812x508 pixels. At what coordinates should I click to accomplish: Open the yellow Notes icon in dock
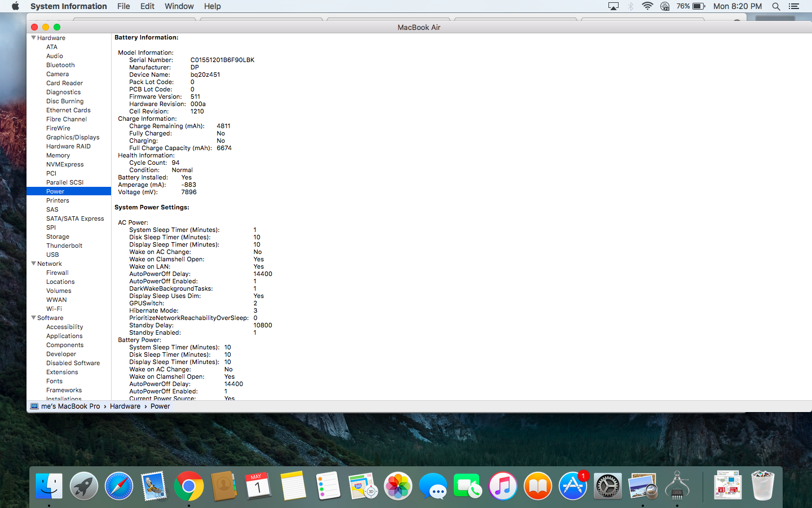pyautogui.click(x=293, y=485)
